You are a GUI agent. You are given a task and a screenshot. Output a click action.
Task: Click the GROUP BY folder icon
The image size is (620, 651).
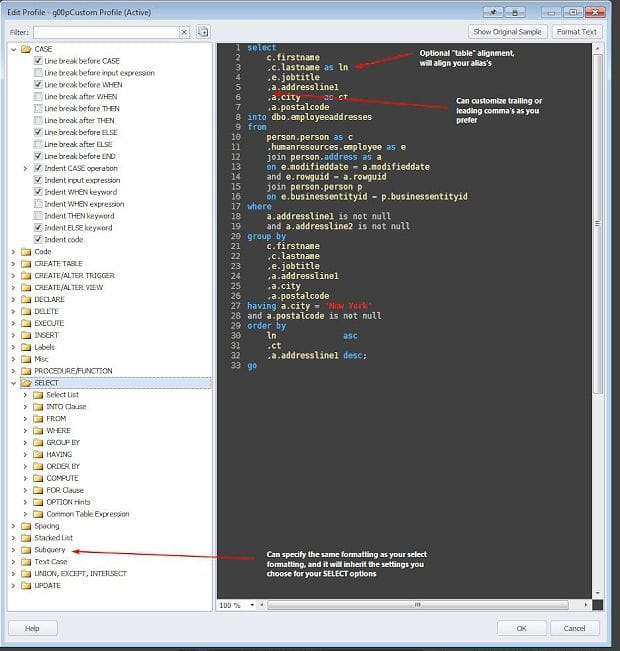tap(38, 443)
